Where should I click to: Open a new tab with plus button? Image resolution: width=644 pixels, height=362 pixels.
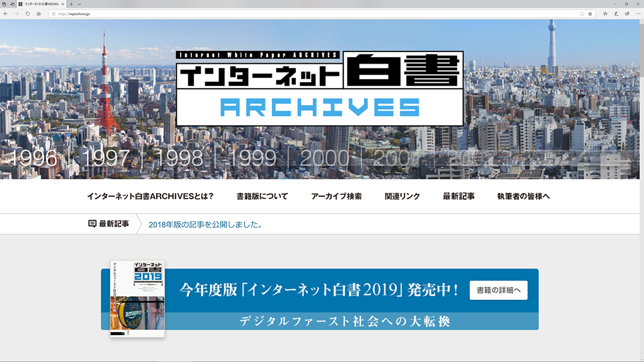(x=71, y=4)
